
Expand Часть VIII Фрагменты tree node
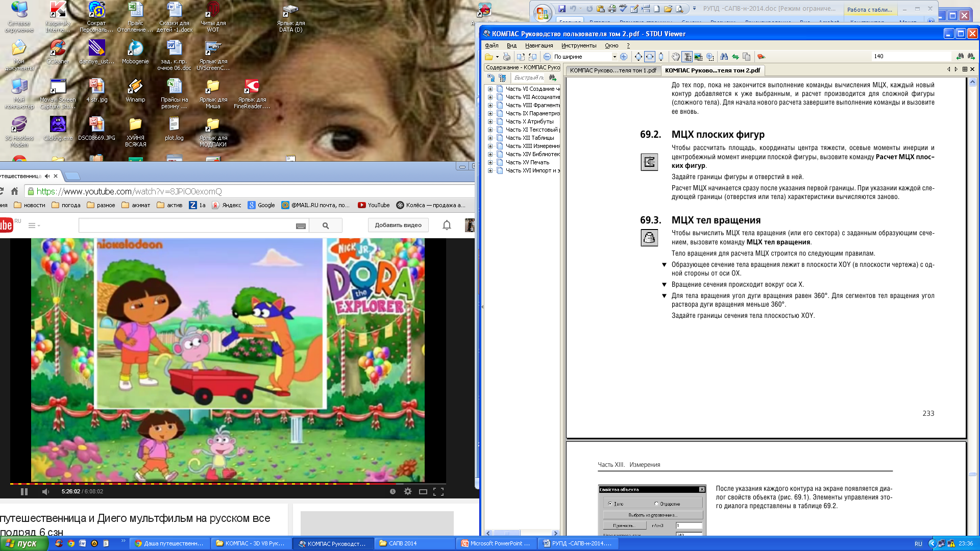pyautogui.click(x=490, y=105)
